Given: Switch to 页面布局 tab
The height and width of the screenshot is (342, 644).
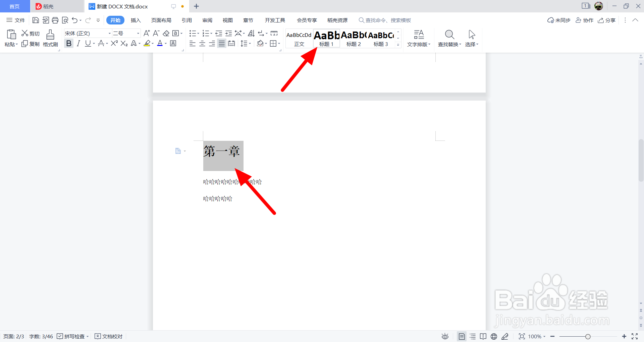Looking at the screenshot, I should (x=161, y=20).
